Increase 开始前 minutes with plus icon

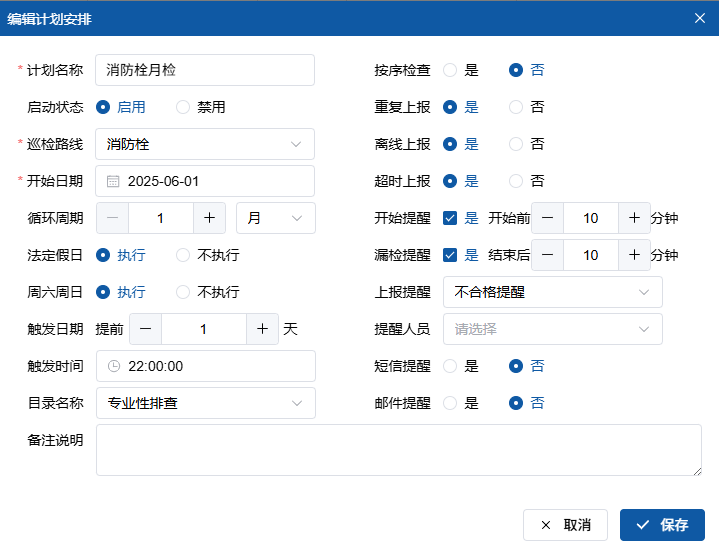(634, 218)
